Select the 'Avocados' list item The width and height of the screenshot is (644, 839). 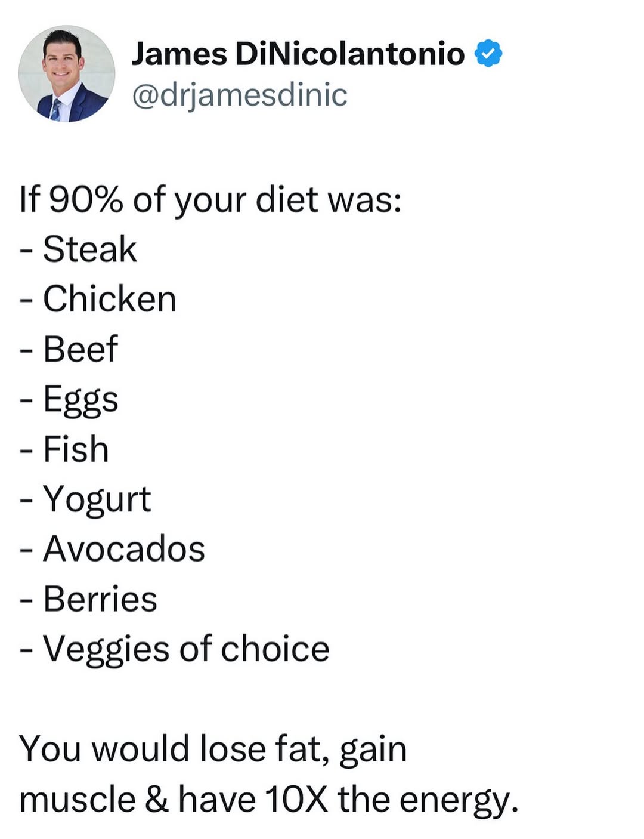[112, 548]
